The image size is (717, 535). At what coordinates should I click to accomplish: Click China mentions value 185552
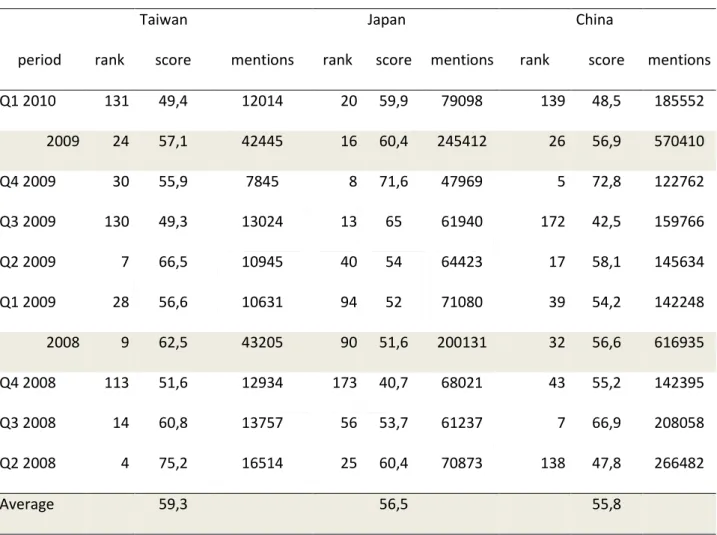tap(679, 101)
